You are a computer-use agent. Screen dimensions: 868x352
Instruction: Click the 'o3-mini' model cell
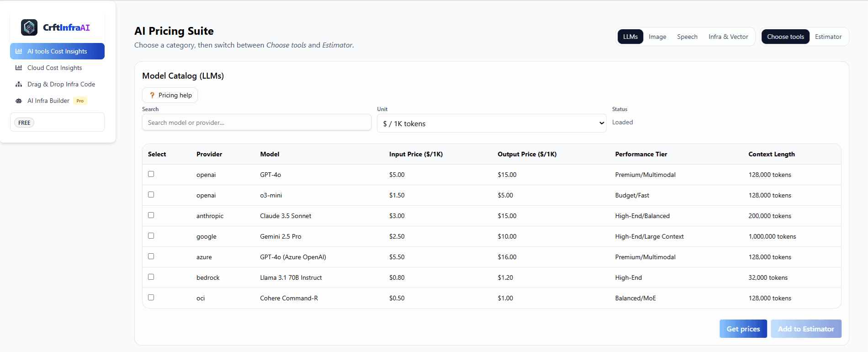pos(271,195)
